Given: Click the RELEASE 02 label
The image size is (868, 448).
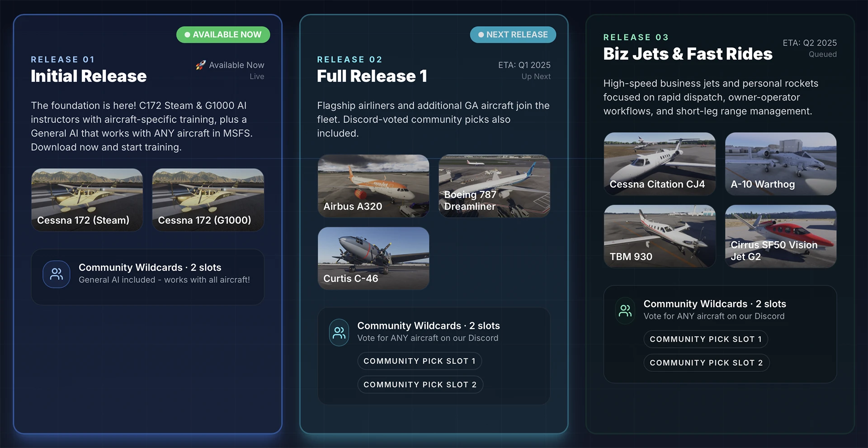Looking at the screenshot, I should 349,59.
